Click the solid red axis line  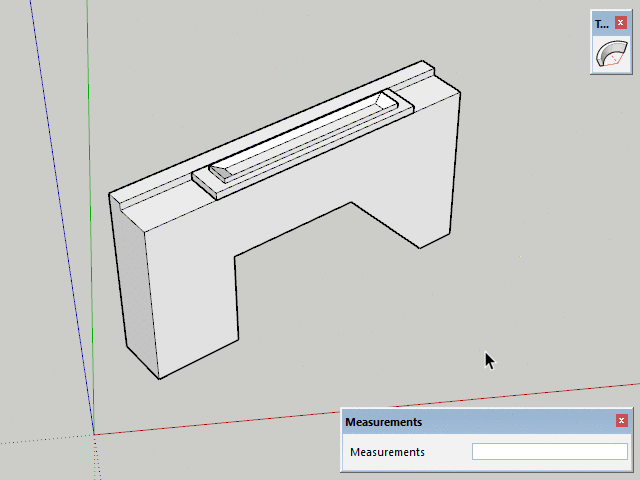point(250,419)
